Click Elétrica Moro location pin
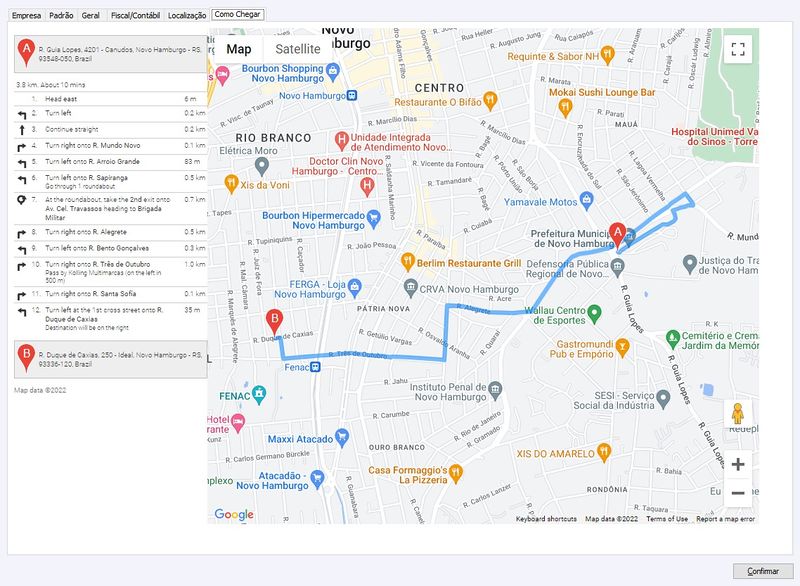 [x=261, y=166]
